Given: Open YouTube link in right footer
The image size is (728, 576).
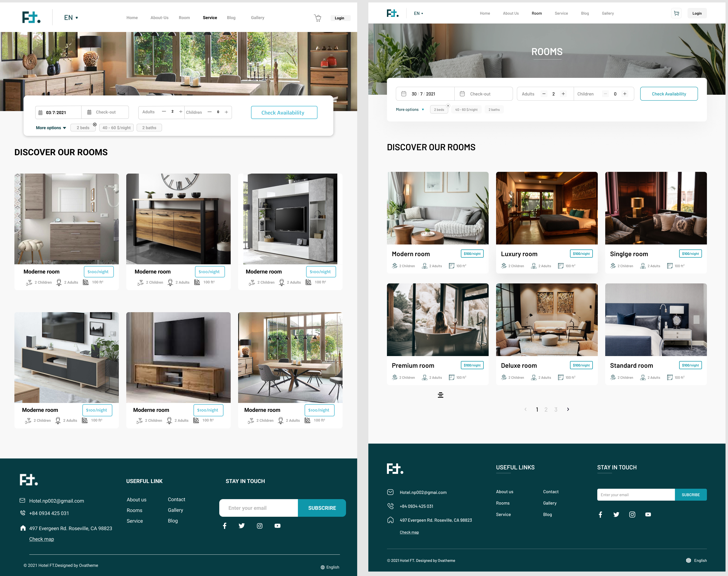Looking at the screenshot, I should coord(648,514).
